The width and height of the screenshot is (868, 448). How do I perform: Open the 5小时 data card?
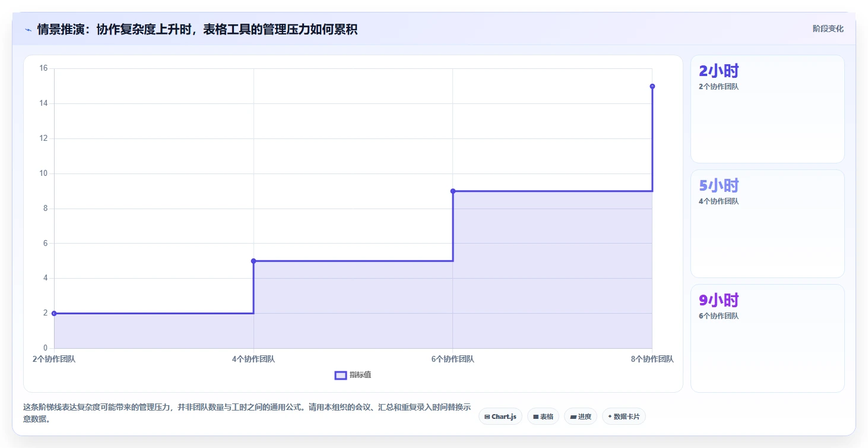(767, 223)
